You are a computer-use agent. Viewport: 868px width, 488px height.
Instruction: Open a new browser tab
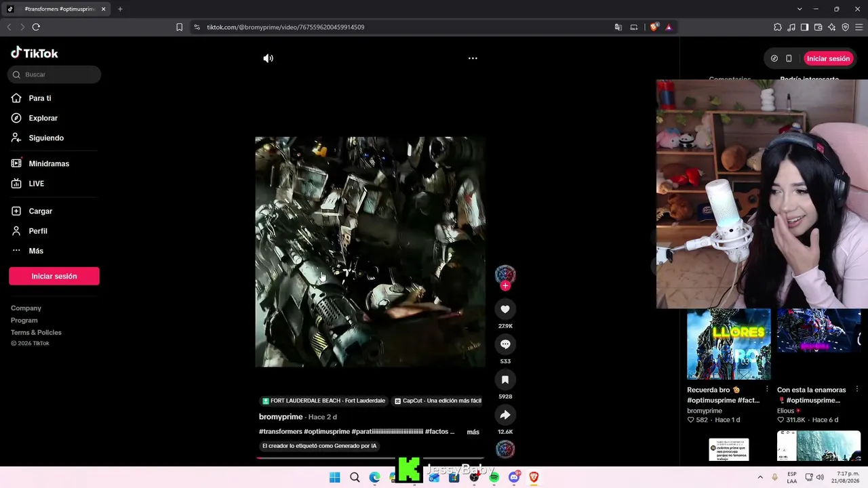tap(120, 9)
